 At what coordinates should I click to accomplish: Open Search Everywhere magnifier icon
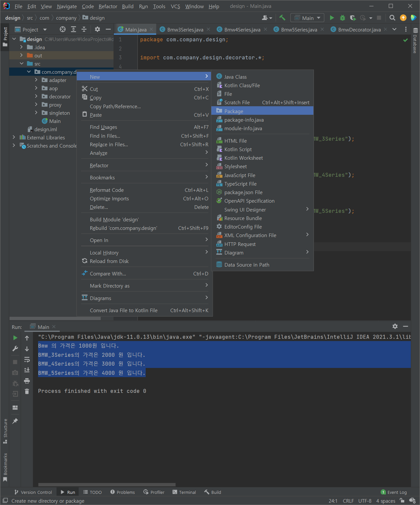click(392, 18)
